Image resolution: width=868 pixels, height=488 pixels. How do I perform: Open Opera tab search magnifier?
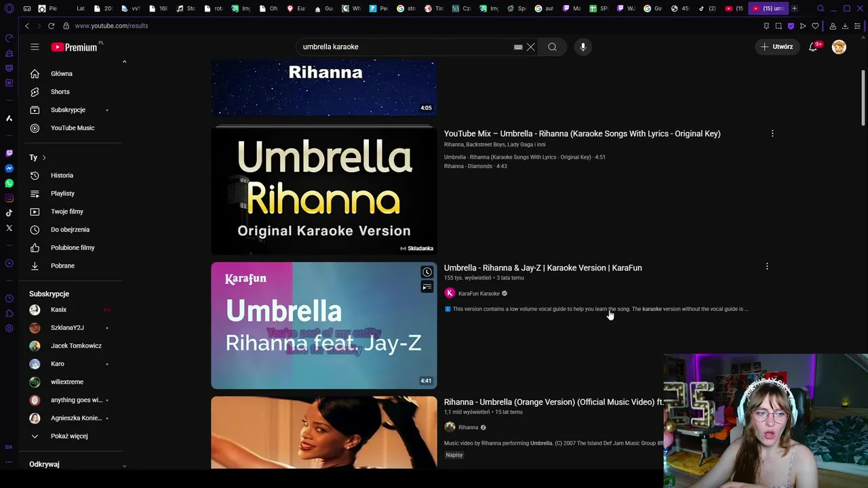pyautogui.click(x=821, y=8)
